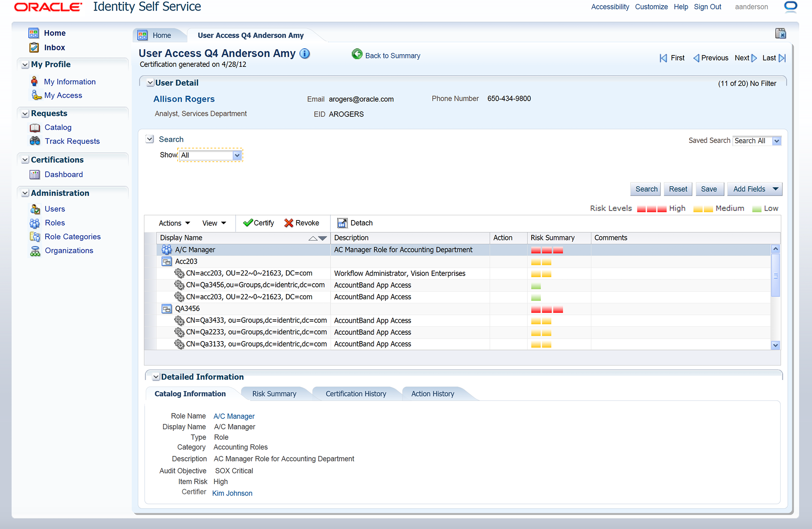The height and width of the screenshot is (529, 812).
Task: Open the View menu
Action: (x=214, y=223)
